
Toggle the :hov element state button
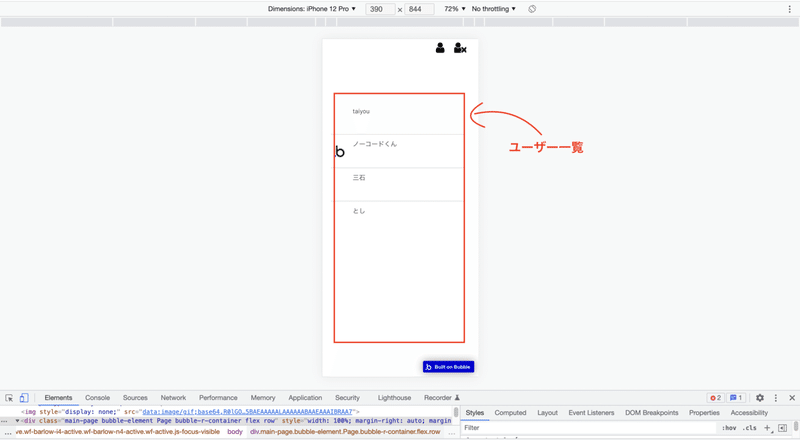pos(729,428)
